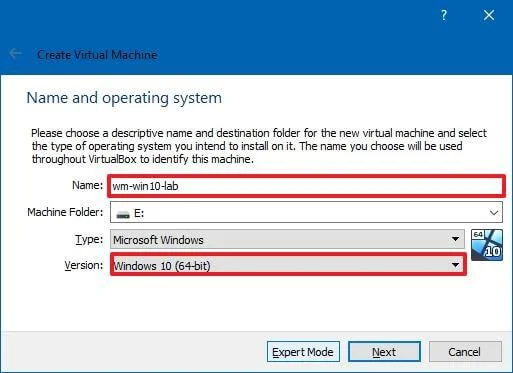Focus the Name field containing wm-win10-lab
513x373 pixels.
click(306, 186)
